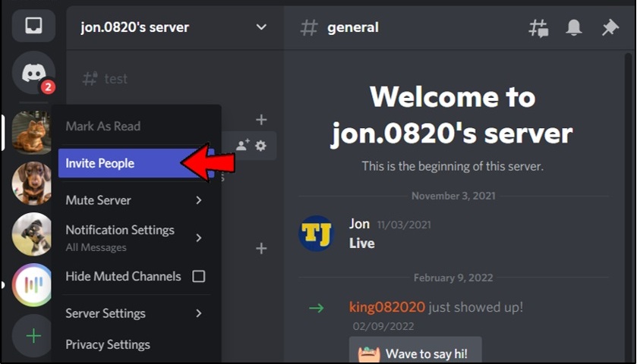Screen dimensions: 637x364
Task: Open Threads icon in channel header
Action: click(x=538, y=28)
